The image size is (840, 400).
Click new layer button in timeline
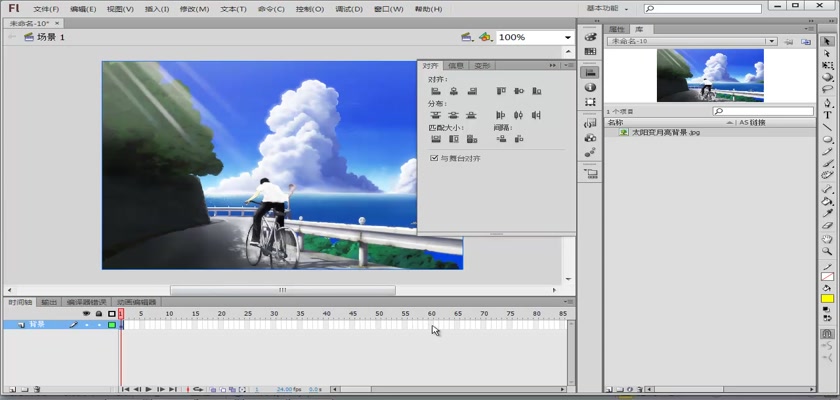tap(12, 390)
